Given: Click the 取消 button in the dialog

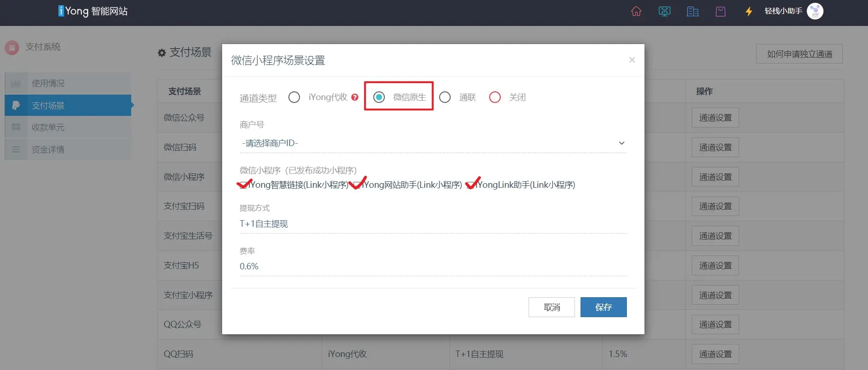Looking at the screenshot, I should pos(551,307).
